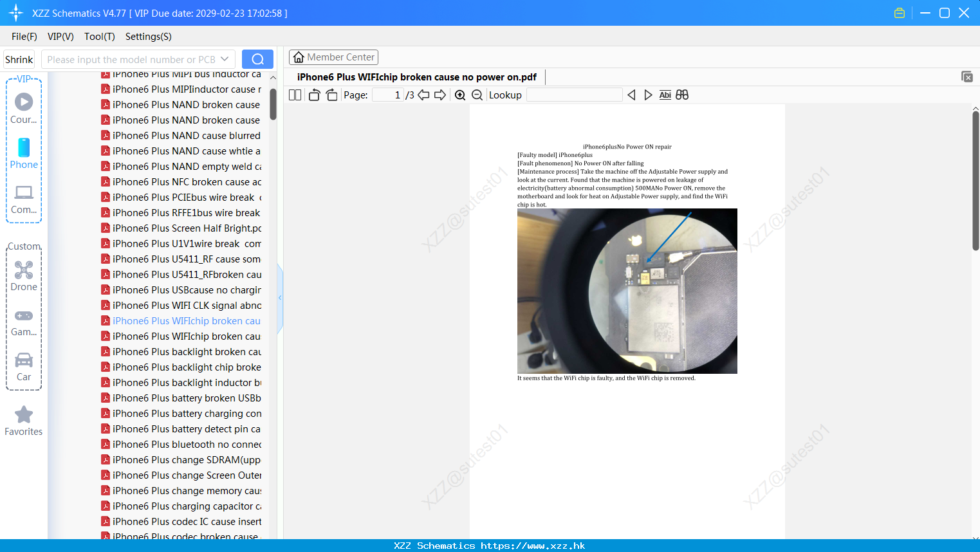Image resolution: width=980 pixels, height=552 pixels.
Task: Select Game console category in sidebar
Action: (x=24, y=322)
